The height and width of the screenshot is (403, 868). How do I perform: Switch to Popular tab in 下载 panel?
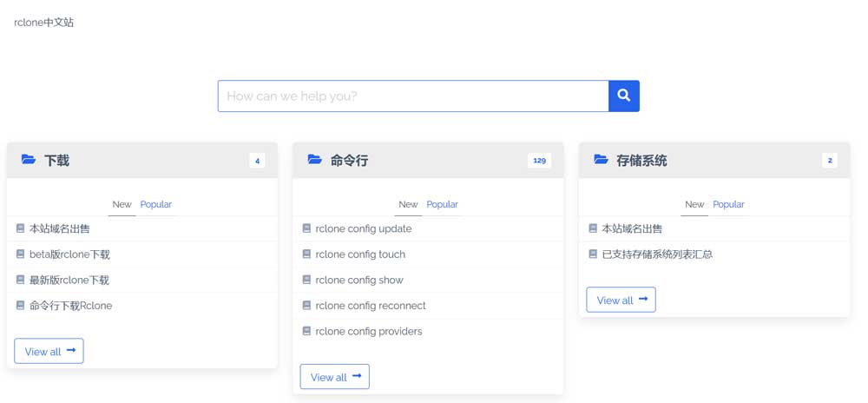click(x=155, y=204)
